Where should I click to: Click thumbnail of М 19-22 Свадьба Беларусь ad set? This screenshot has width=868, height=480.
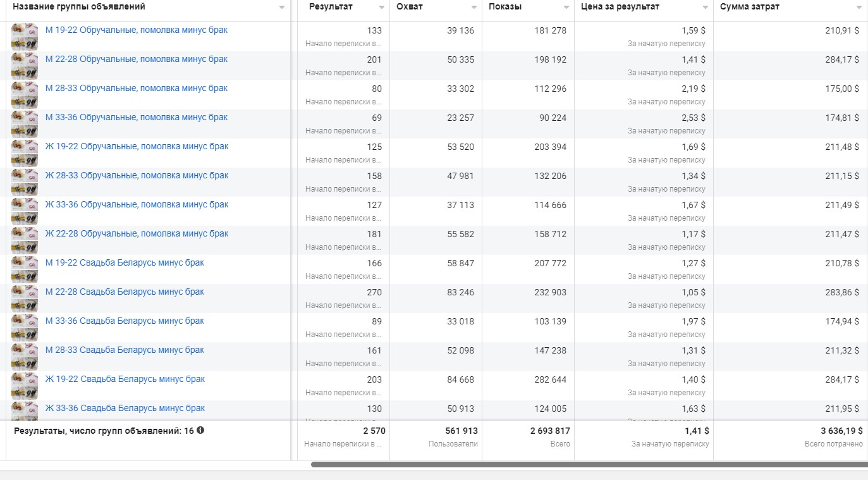point(25,269)
